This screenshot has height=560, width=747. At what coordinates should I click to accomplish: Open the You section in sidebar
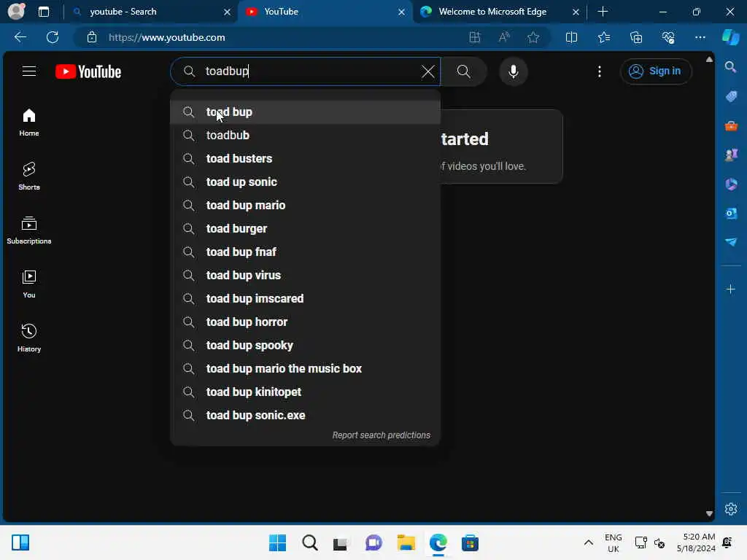29,284
